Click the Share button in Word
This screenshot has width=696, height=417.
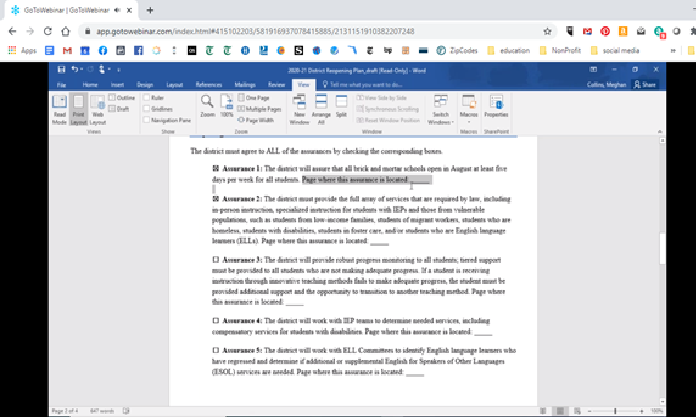click(x=645, y=85)
